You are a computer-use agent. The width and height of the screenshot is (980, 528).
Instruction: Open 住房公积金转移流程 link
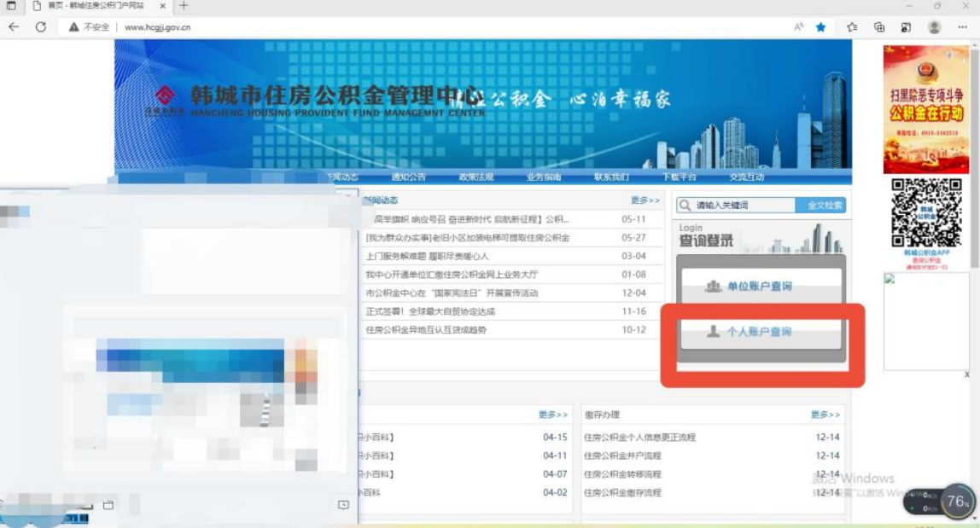pos(622,474)
